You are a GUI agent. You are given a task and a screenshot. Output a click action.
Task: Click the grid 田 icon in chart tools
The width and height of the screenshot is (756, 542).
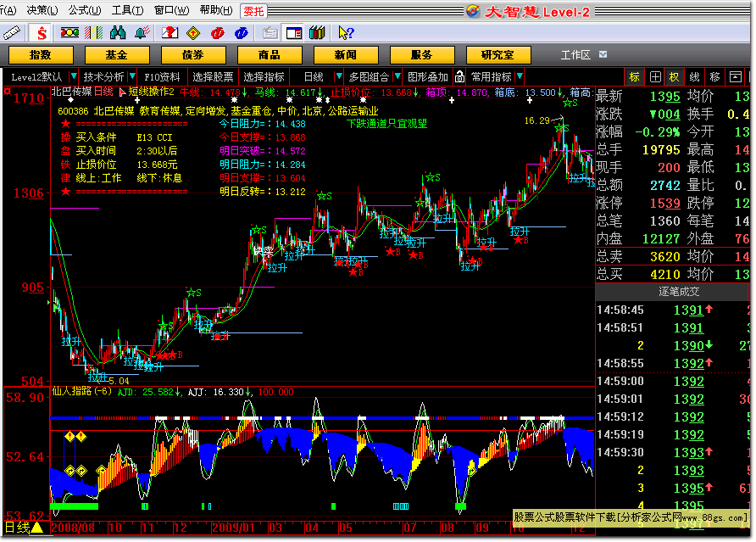tap(655, 77)
